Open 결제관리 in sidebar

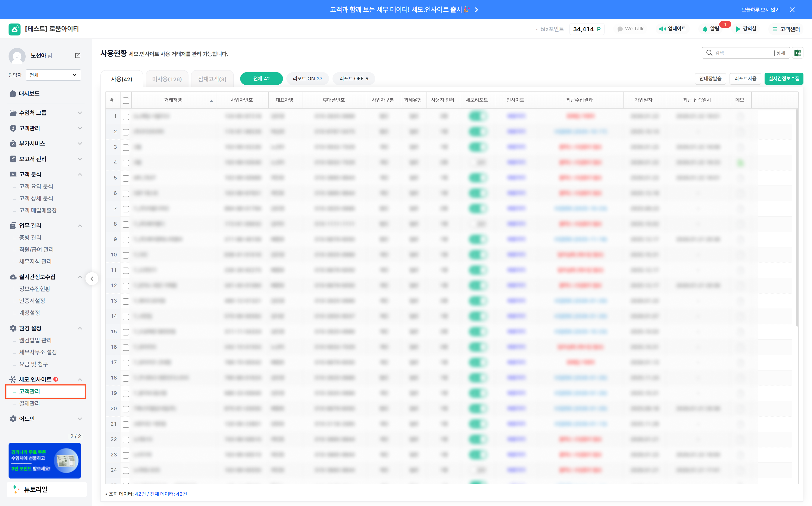point(29,403)
